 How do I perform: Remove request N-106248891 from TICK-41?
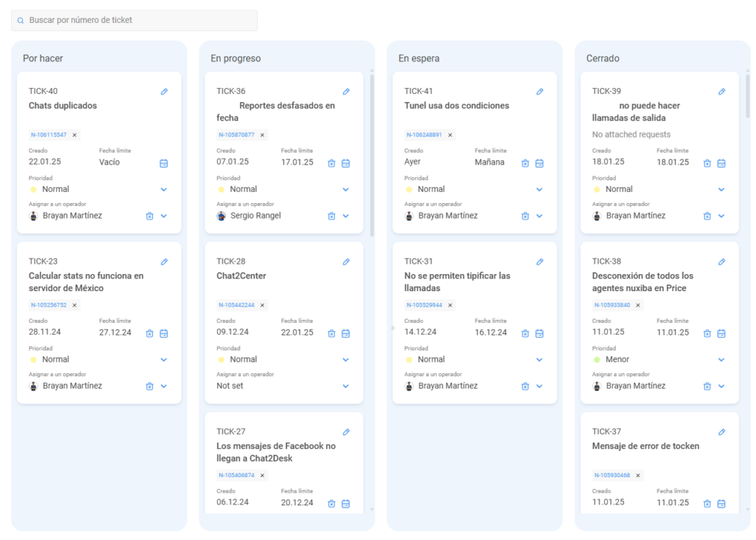[x=450, y=135]
